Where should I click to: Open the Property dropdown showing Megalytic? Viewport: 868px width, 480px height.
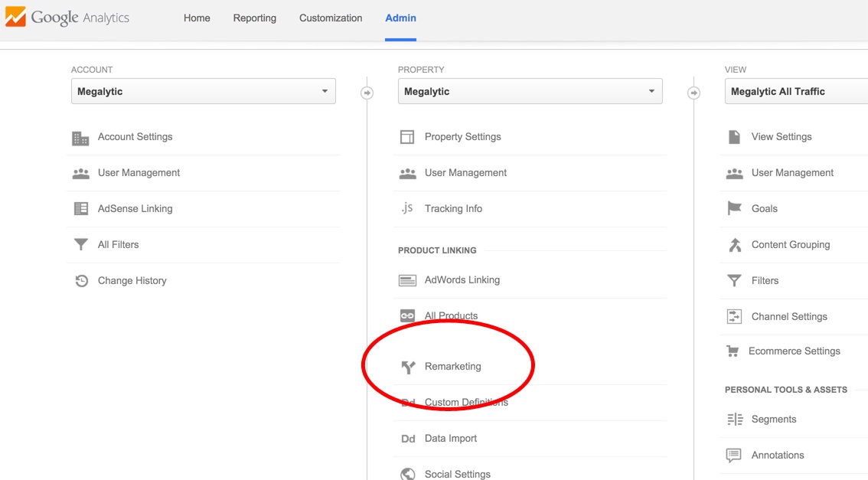[530, 92]
